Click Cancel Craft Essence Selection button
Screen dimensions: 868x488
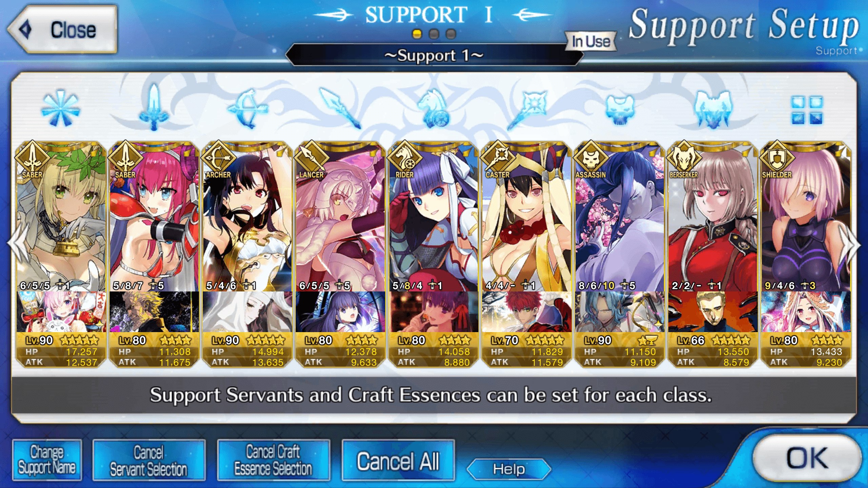tap(273, 460)
